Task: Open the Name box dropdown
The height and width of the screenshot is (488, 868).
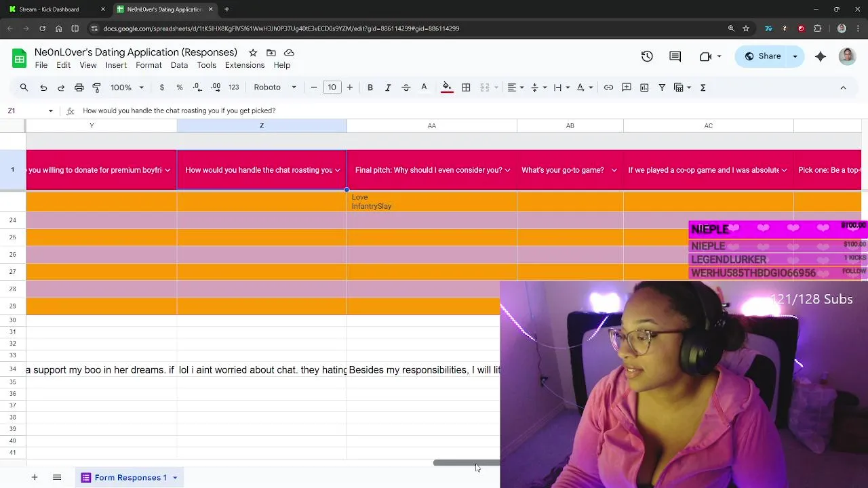Action: (50, 110)
